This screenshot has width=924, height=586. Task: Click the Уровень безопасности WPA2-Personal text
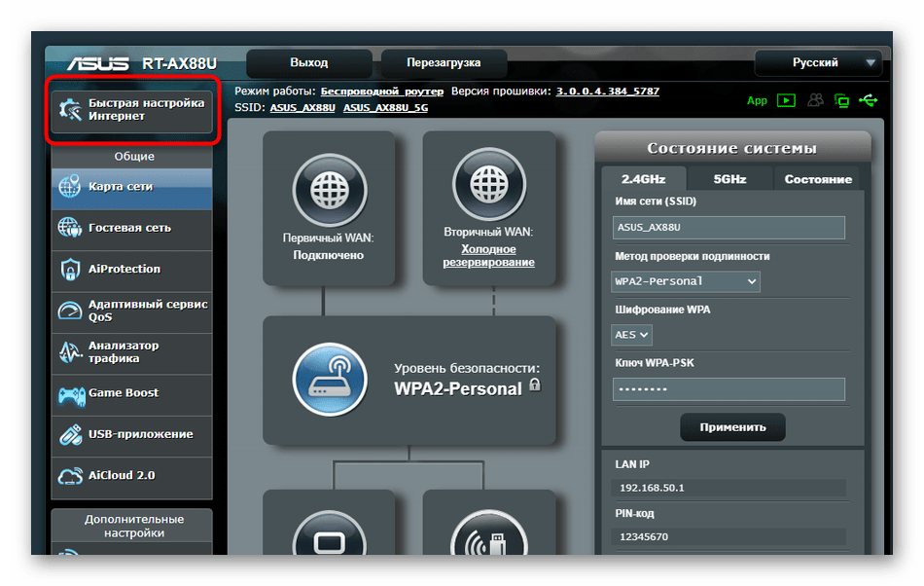click(467, 379)
